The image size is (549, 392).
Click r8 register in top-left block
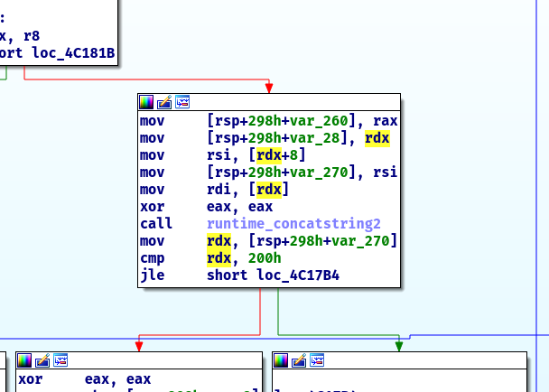coord(32,36)
